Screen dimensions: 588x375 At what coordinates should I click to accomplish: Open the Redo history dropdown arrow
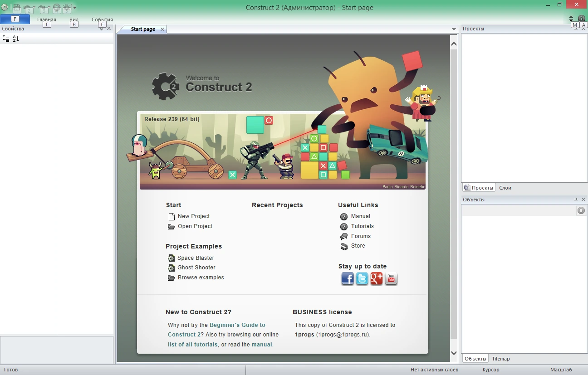(x=49, y=8)
